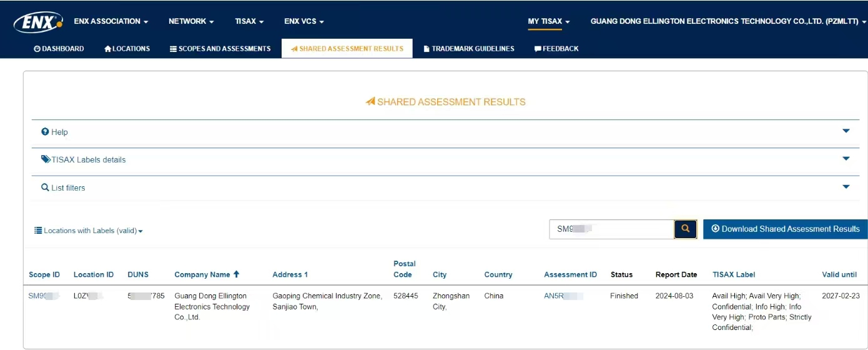Click the Report Date column header
Image resolution: width=868 pixels, height=350 pixels.
(676, 274)
